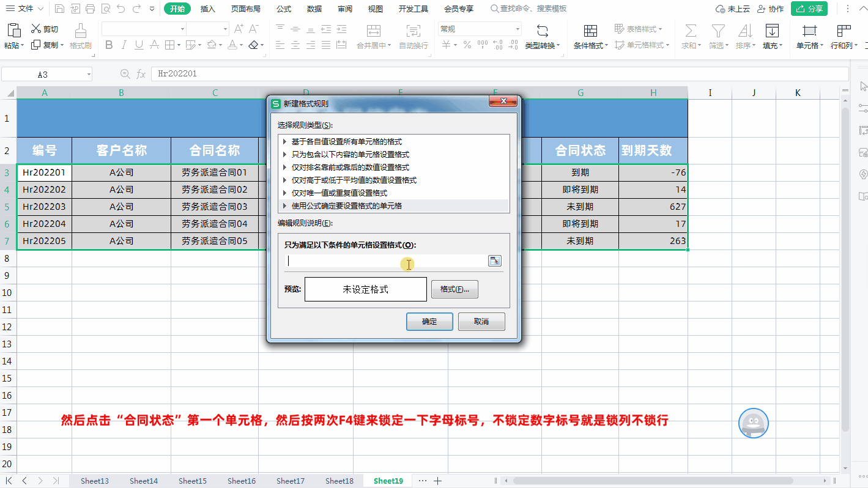Click the Percent style icon
This screenshot has height=488, width=868.
tap(467, 45)
